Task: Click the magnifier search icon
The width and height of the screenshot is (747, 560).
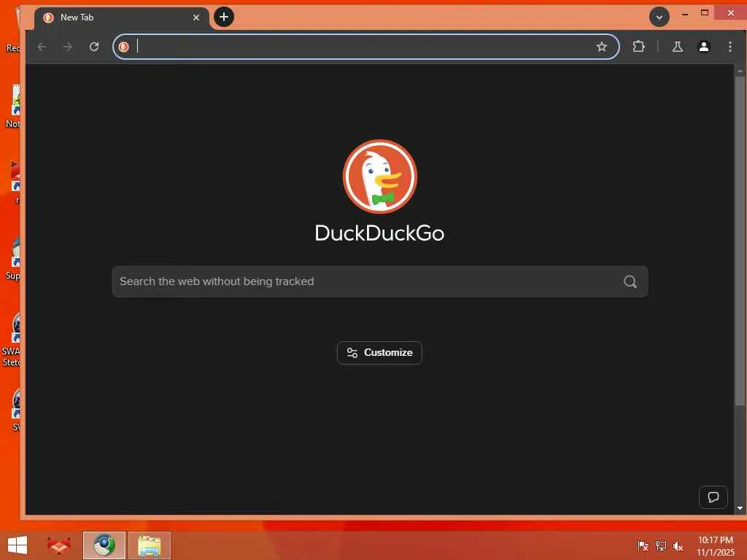Action: 630,281
